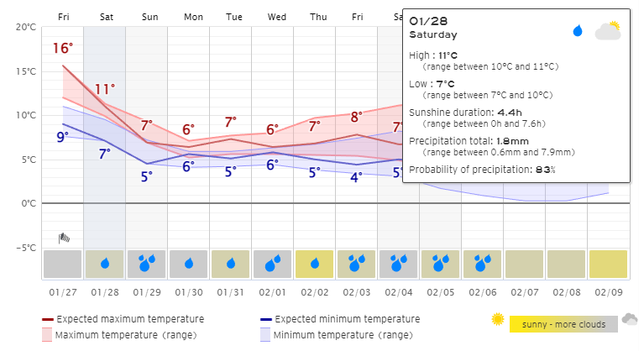Click the wind flag icon under Friday
This screenshot has height=351, width=644.
coord(64,238)
